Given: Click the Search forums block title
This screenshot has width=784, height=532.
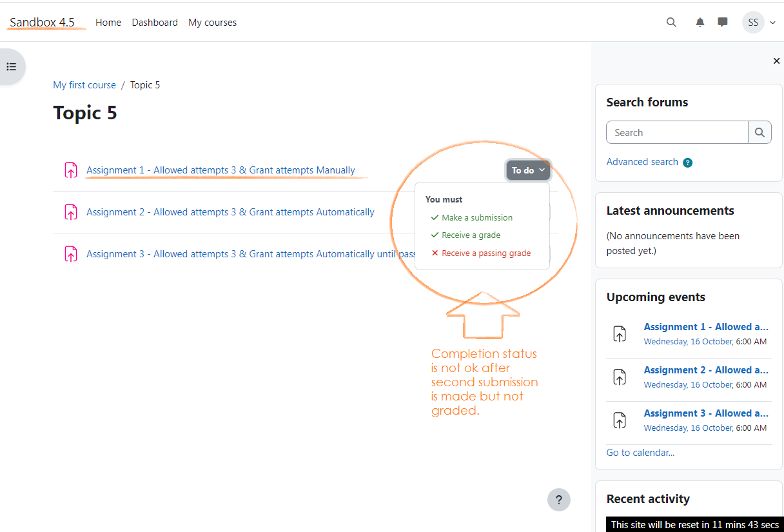Looking at the screenshot, I should (647, 103).
